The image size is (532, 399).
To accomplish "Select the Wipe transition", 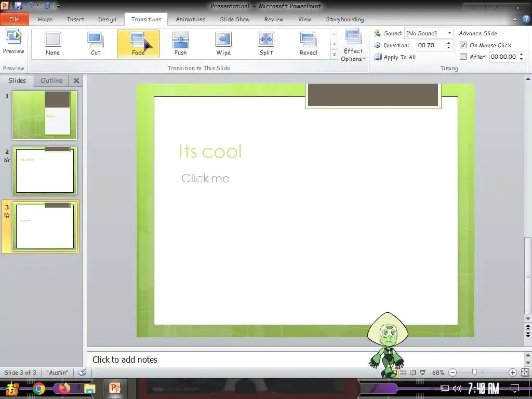I will [223, 44].
